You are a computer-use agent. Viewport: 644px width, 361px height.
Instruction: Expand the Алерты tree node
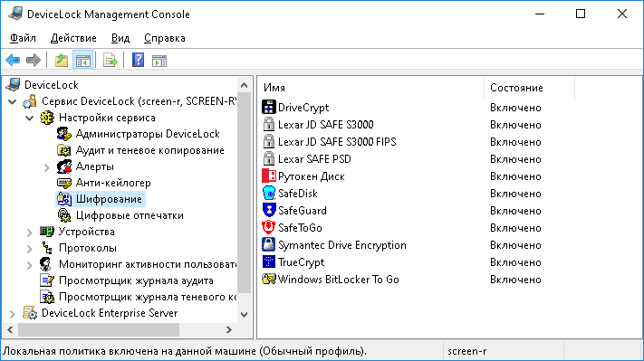(47, 167)
